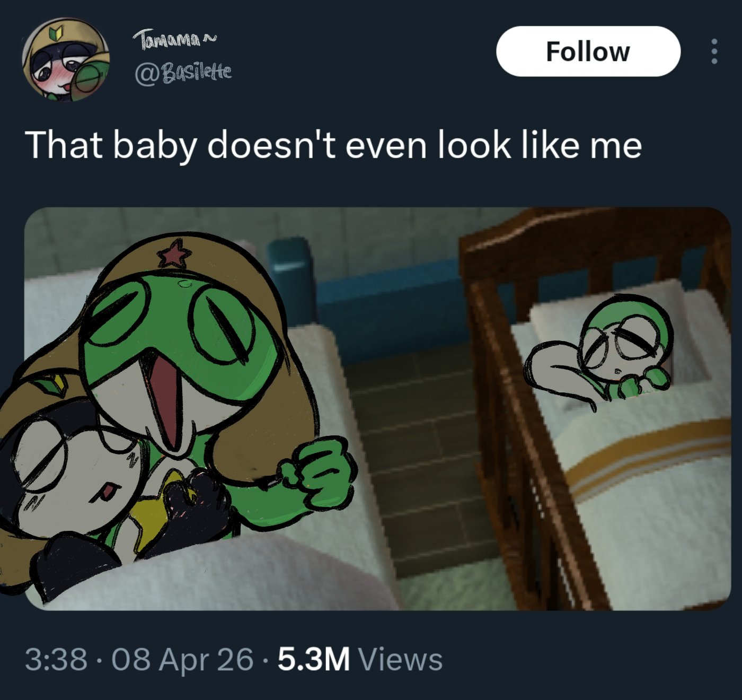Click the Follow button
Screen dimensions: 742x700
click(588, 51)
